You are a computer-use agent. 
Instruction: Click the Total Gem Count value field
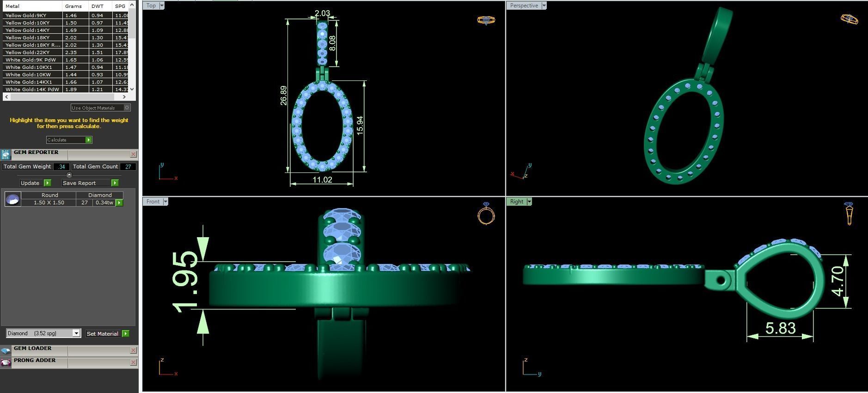[x=128, y=166]
